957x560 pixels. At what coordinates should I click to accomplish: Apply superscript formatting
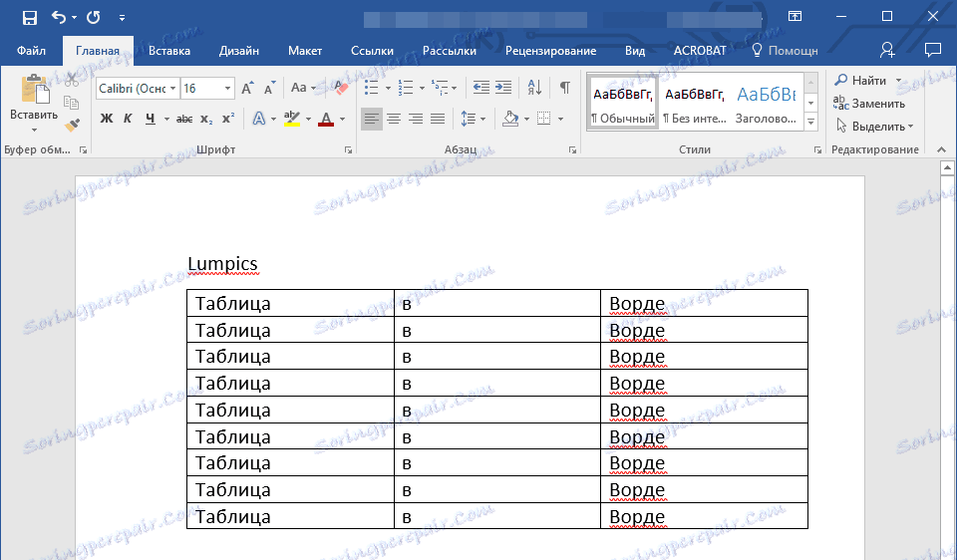(228, 119)
